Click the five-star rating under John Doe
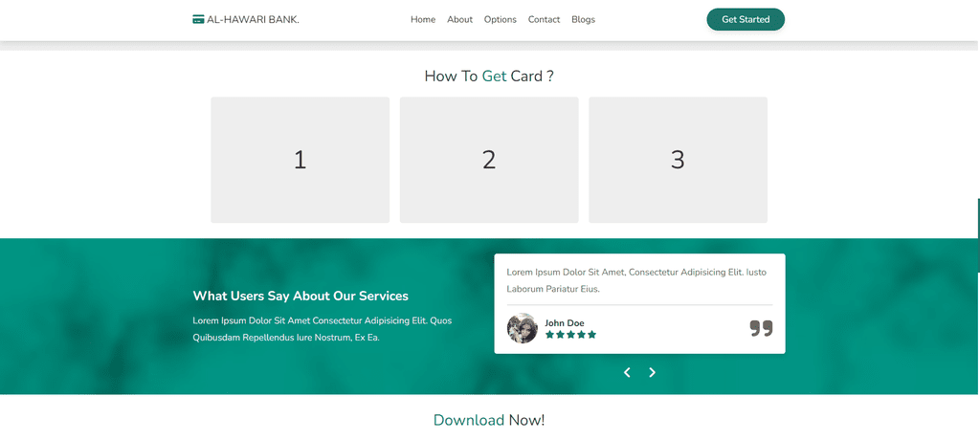Viewport: 980px width, 440px height. click(x=570, y=335)
